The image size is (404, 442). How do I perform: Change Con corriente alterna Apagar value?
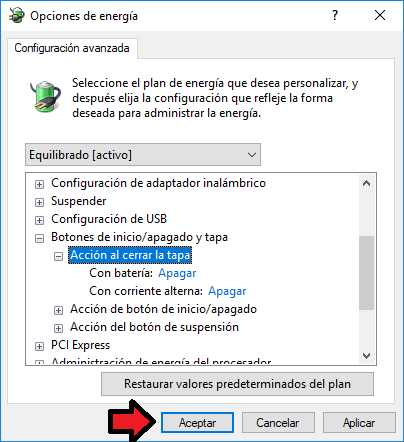227,291
